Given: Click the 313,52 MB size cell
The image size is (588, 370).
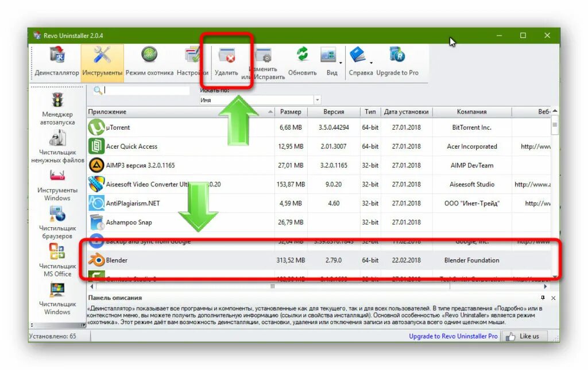Looking at the screenshot, I should [291, 260].
